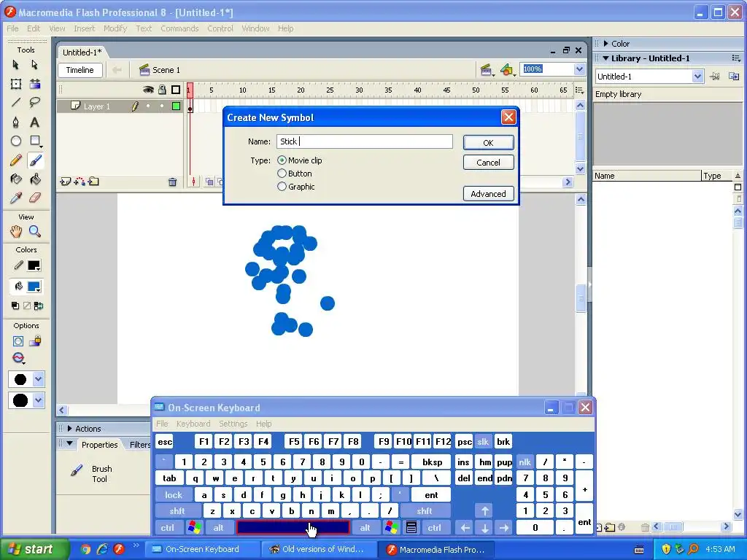
Task: Select the Gradient Transform tool
Action: 35,84
